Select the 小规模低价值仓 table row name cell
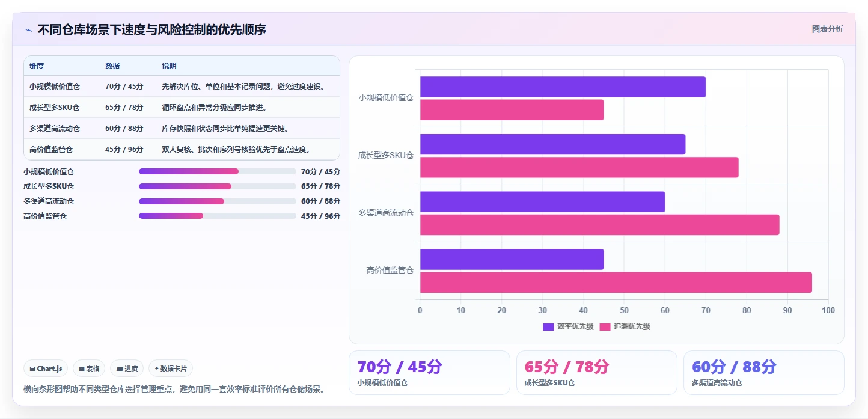Image resolution: width=868 pixels, height=419 pixels. (x=55, y=86)
